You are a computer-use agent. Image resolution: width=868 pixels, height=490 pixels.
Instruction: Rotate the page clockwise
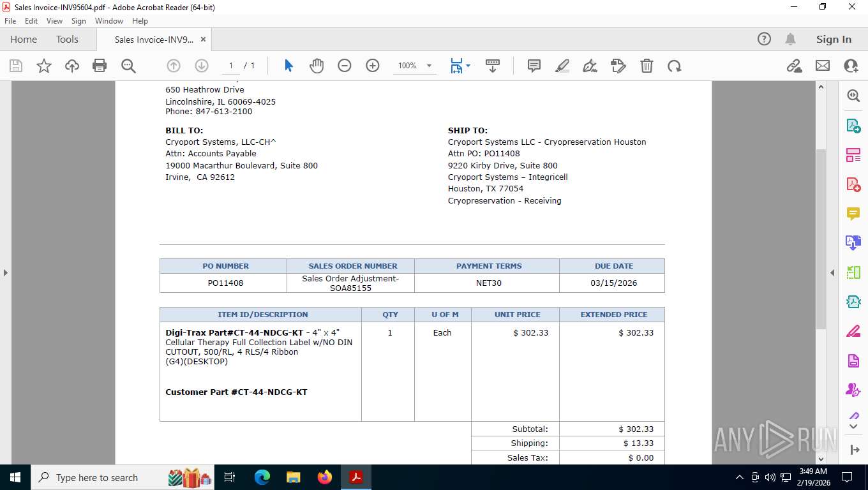click(x=675, y=66)
